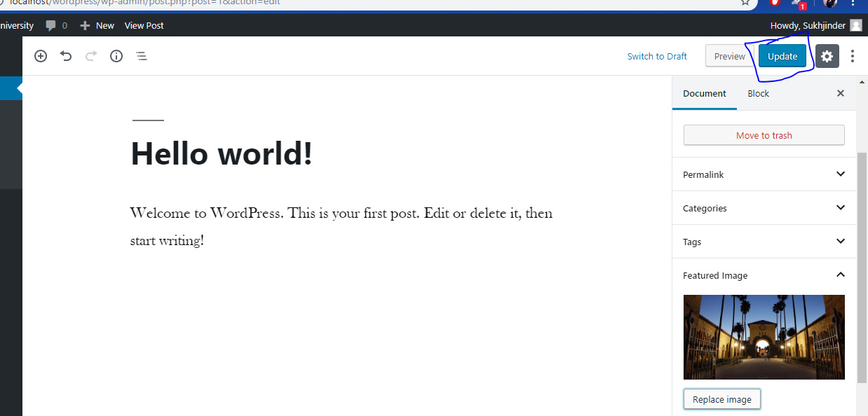Open extension with notification badge

tap(799, 4)
